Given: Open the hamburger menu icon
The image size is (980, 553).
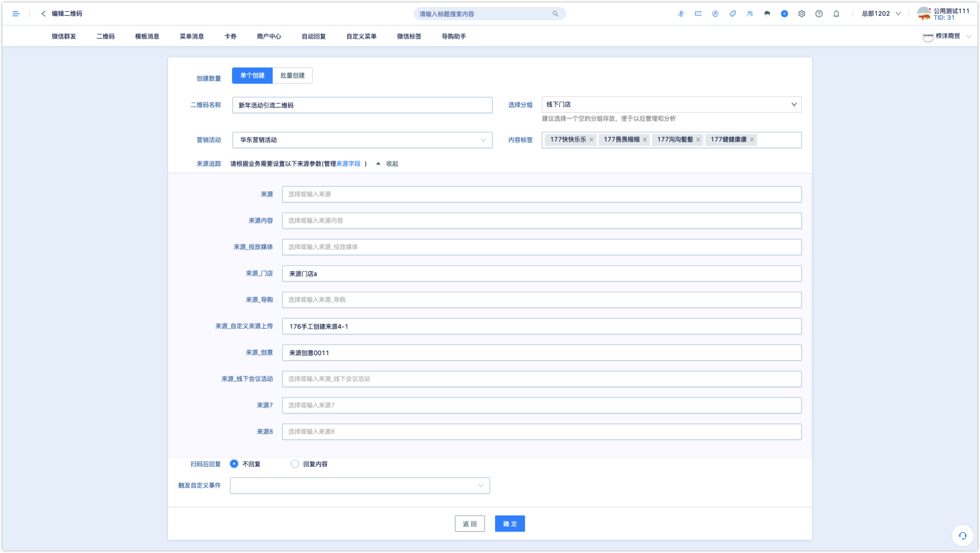Looking at the screenshot, I should point(16,14).
